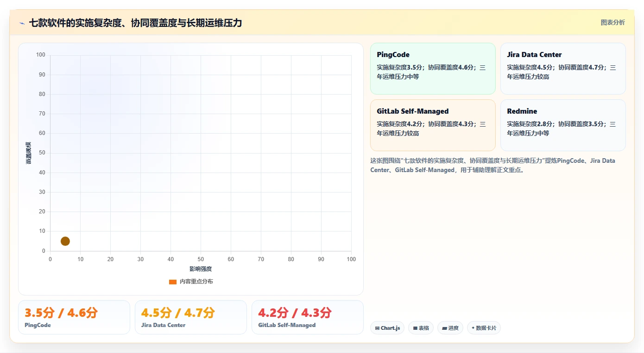The height and width of the screenshot is (353, 644).
Task: Click the 影响强度 x-axis label
Action: click(x=201, y=269)
